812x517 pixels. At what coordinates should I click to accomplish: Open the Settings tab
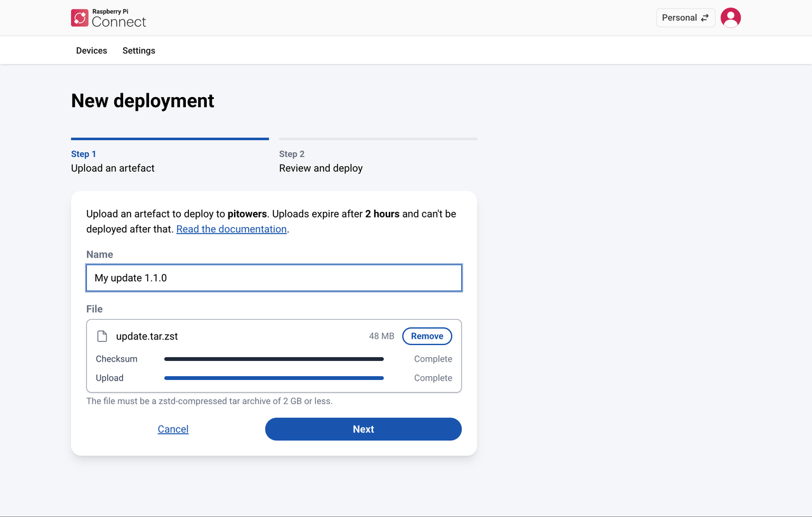(x=139, y=51)
